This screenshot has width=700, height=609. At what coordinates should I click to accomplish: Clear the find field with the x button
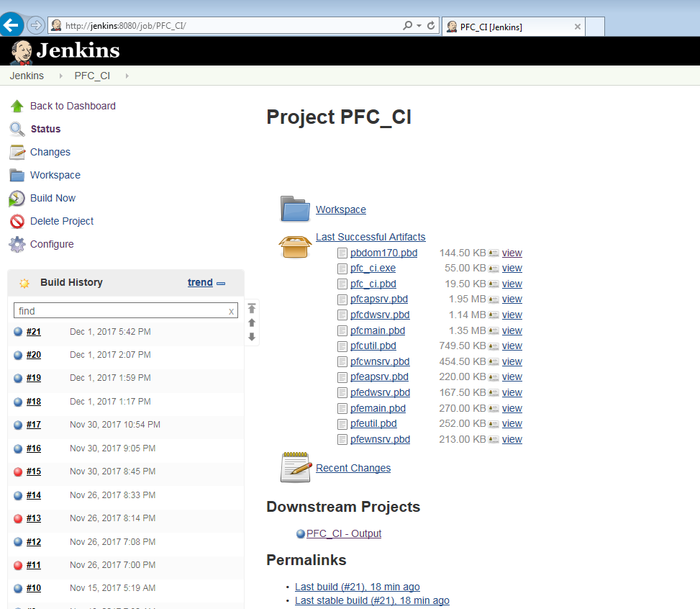point(231,312)
